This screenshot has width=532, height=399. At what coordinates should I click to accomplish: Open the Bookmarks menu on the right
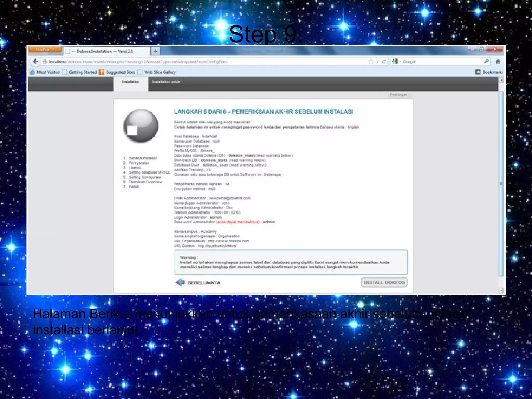489,72
